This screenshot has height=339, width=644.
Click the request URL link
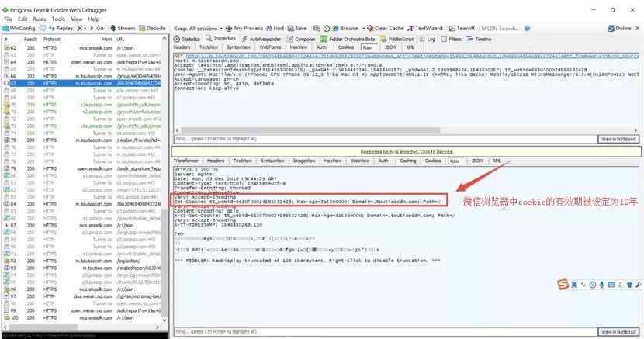(412, 56)
